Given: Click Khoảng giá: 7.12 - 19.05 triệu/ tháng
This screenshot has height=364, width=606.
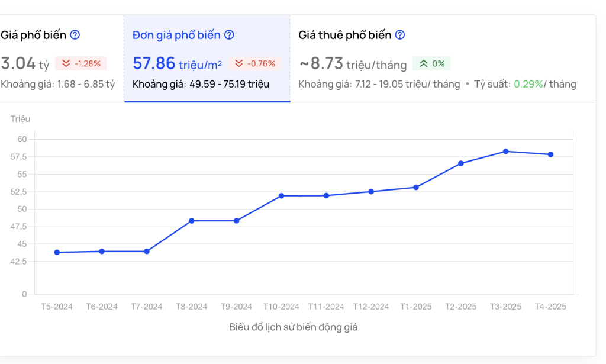Looking at the screenshot, I should (379, 84).
